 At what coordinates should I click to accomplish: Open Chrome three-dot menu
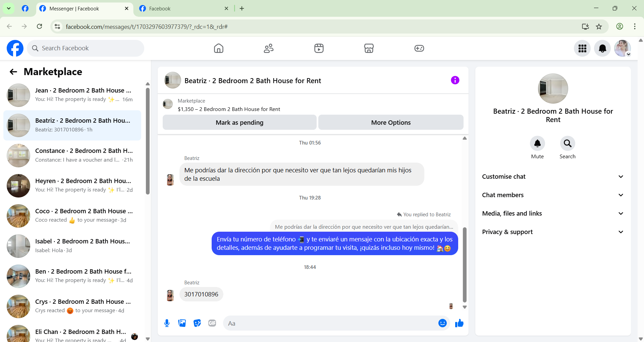(635, 26)
